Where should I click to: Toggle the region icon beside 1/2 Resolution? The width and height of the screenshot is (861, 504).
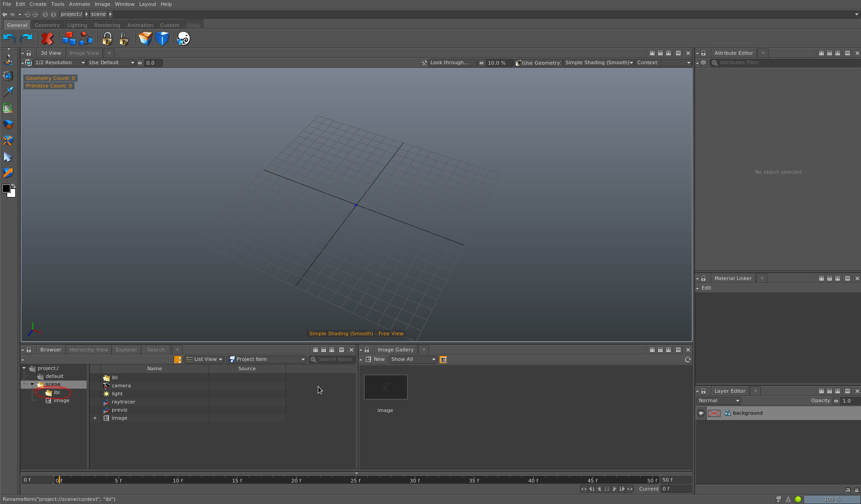click(x=29, y=63)
